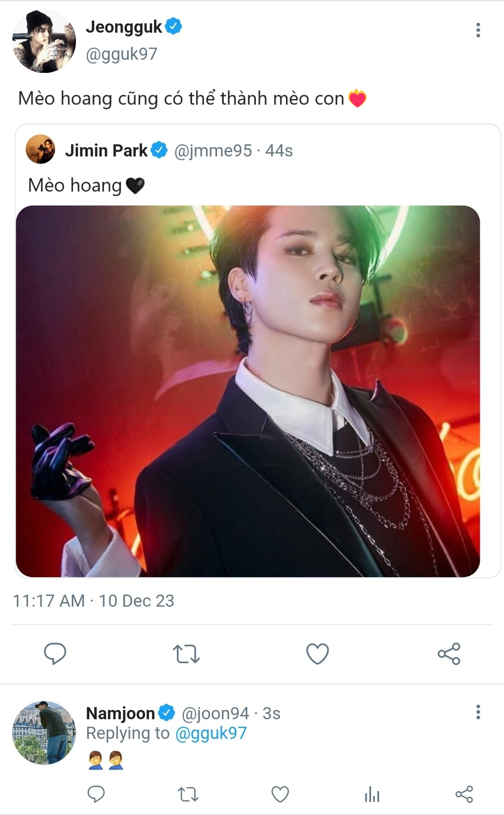Like Namjoon's reply
This screenshot has height=815, width=504.
[280, 794]
